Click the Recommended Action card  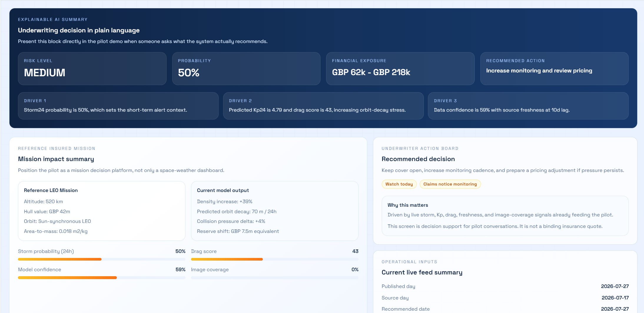click(555, 69)
